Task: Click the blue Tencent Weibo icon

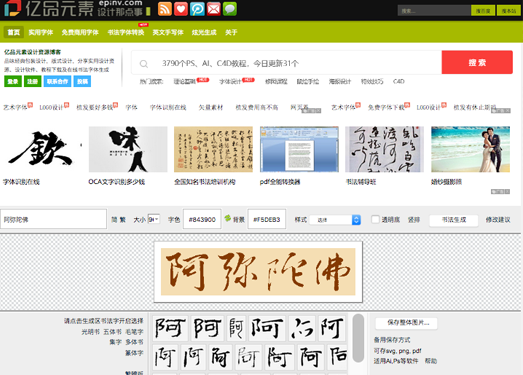Action: coord(197,9)
